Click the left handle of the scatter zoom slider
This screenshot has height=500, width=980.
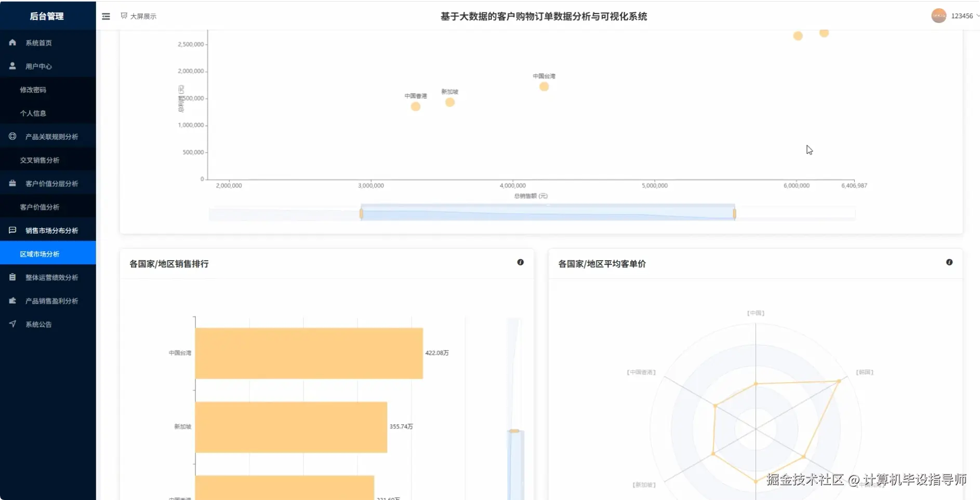click(361, 213)
